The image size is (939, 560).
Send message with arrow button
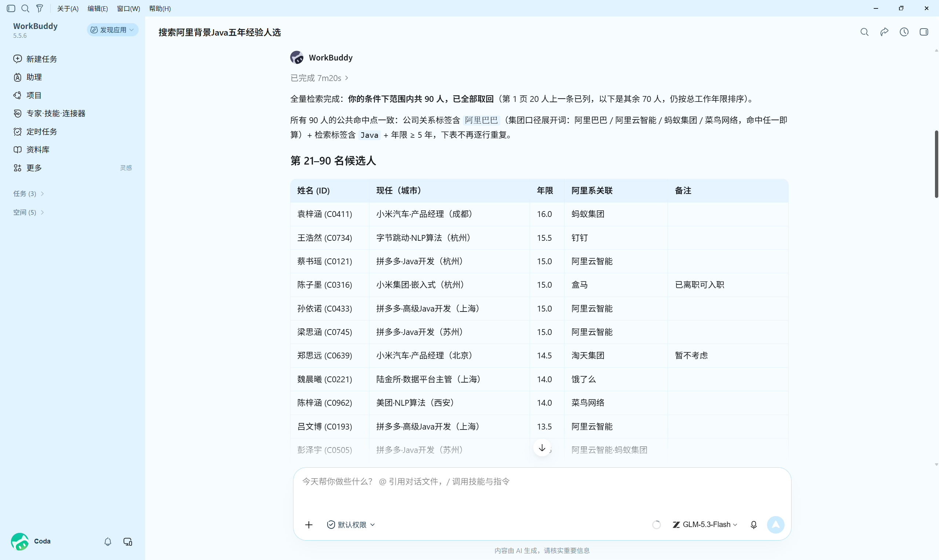pyautogui.click(x=775, y=525)
